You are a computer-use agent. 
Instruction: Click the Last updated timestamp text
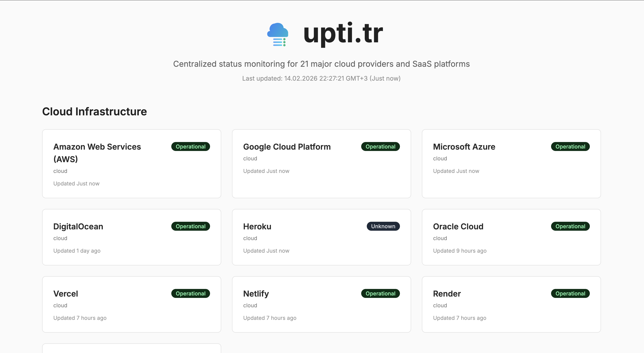coord(321,78)
